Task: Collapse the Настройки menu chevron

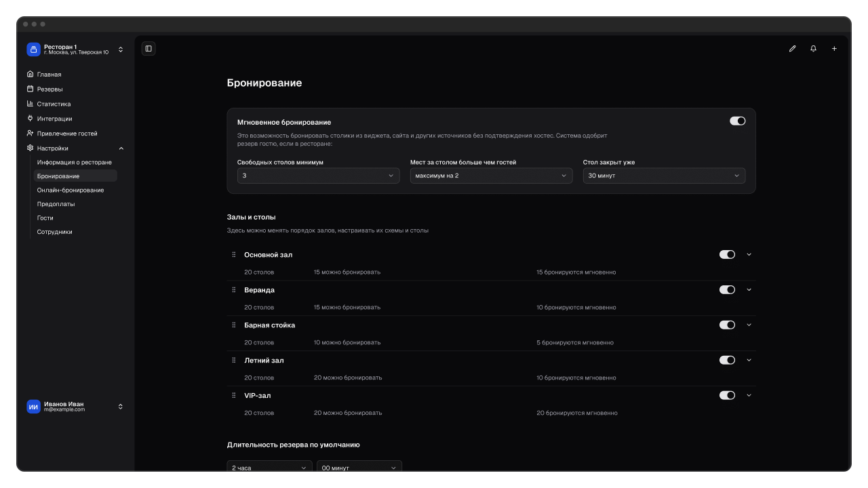Action: 121,148
